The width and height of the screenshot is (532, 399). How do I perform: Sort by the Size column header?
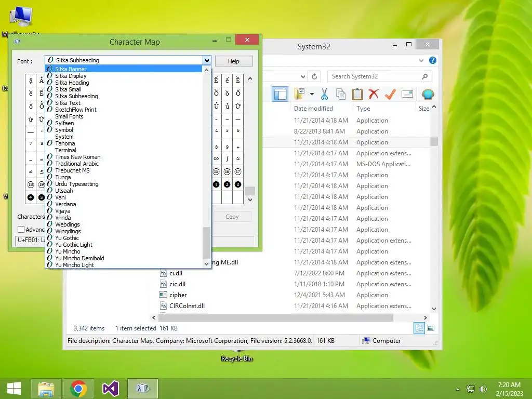pyautogui.click(x=424, y=109)
